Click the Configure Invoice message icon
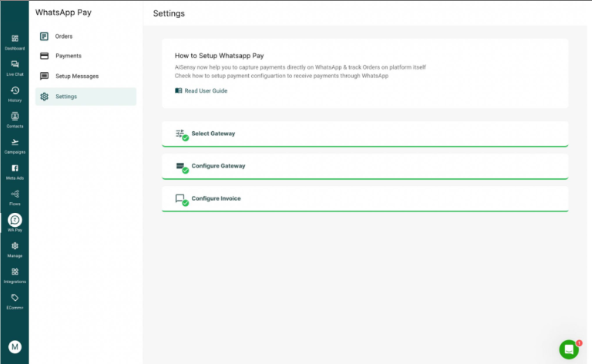This screenshot has height=364, width=592. tap(180, 198)
